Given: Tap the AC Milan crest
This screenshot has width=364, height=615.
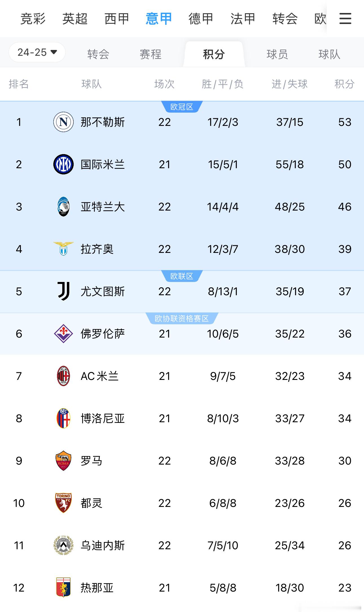Looking at the screenshot, I should coord(63,376).
